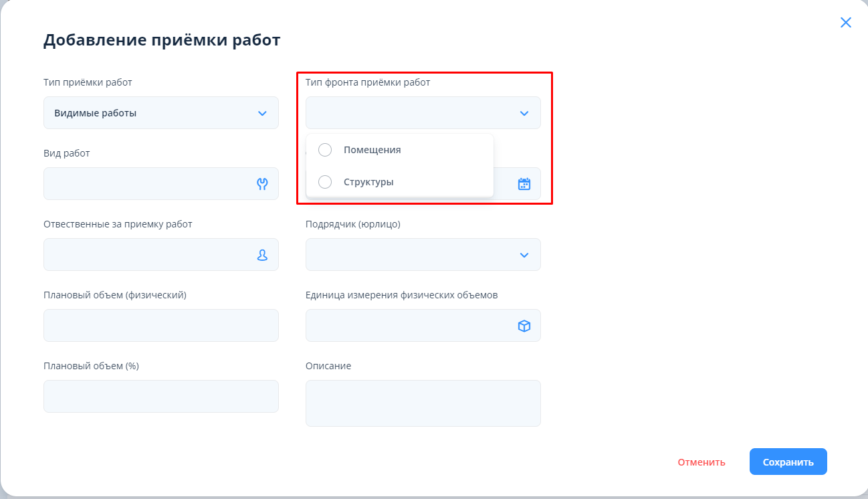Click the cube icon in Единица измерения field
The height and width of the screenshot is (499, 868).
pos(524,326)
